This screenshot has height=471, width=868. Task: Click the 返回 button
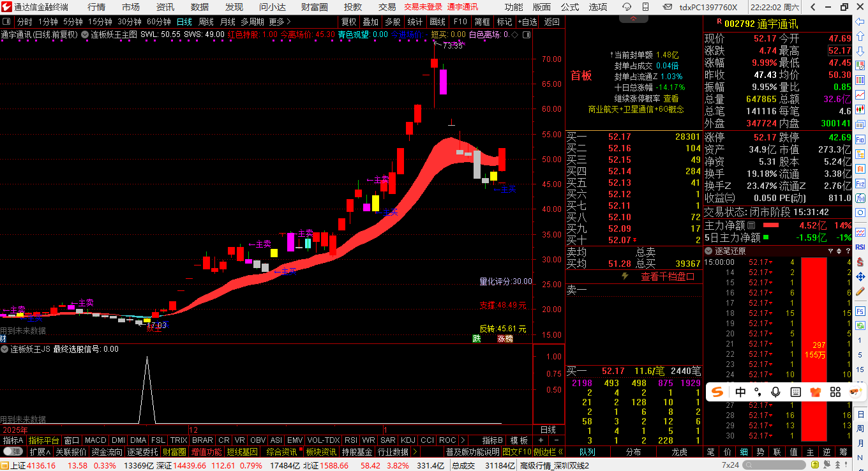(552, 22)
